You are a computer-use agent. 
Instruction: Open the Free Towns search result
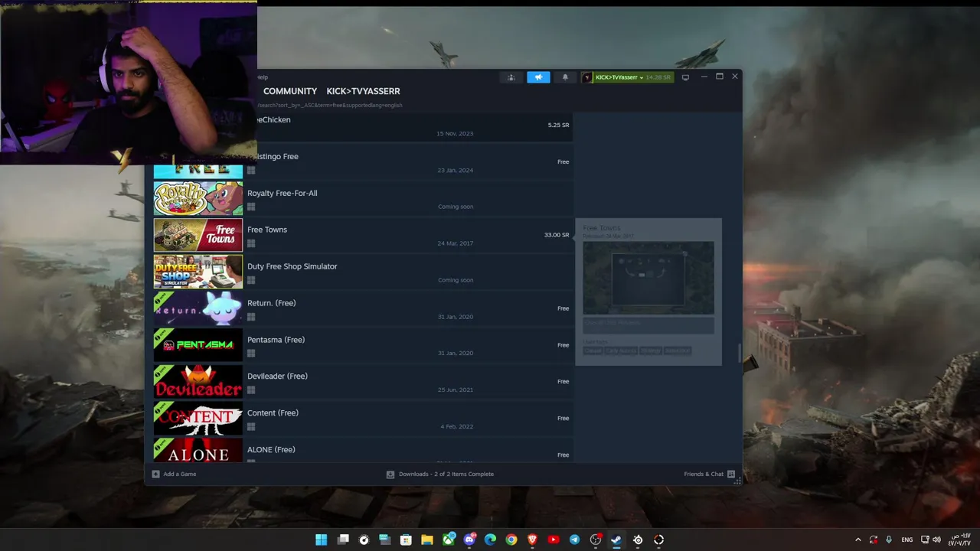pyautogui.click(x=363, y=235)
